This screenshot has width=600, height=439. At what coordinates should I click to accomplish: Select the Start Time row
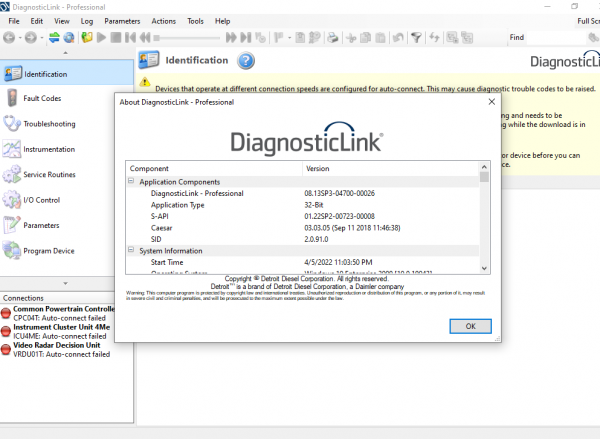pyautogui.click(x=302, y=262)
